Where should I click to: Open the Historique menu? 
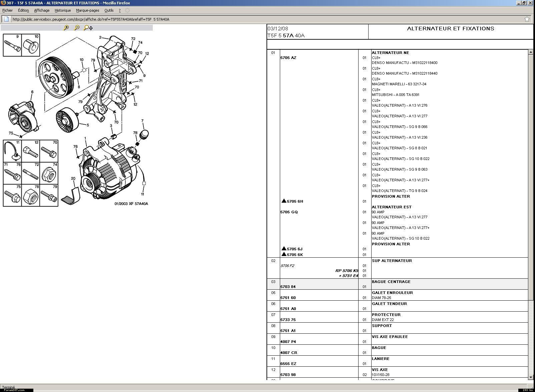(63, 10)
